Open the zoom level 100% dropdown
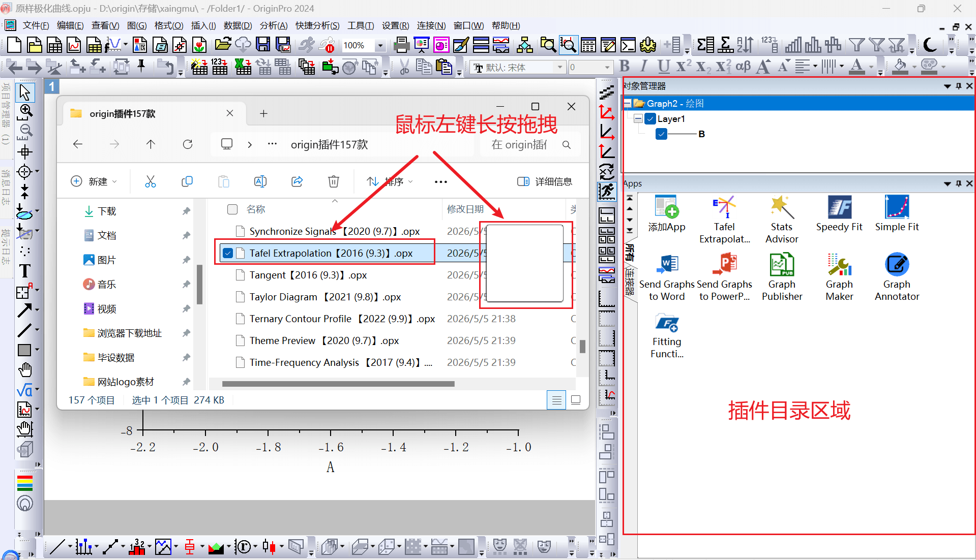The image size is (976, 560). [x=380, y=45]
